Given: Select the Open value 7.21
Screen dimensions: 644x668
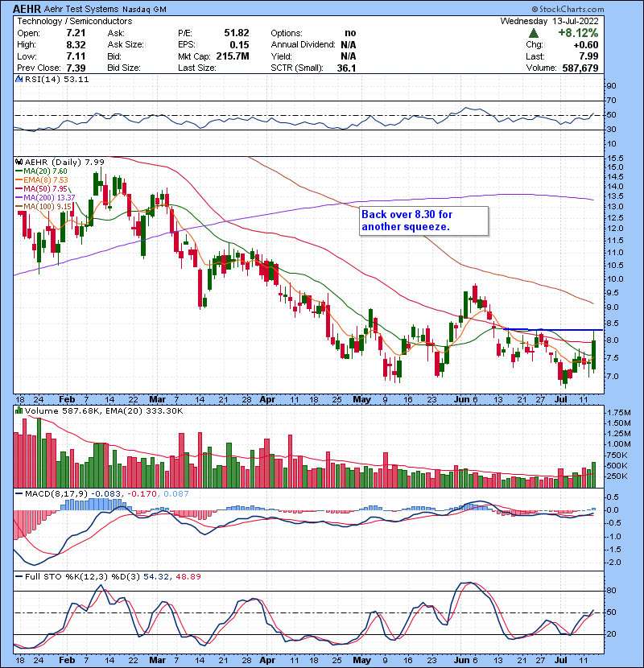Looking at the screenshot, I should pyautogui.click(x=76, y=33).
